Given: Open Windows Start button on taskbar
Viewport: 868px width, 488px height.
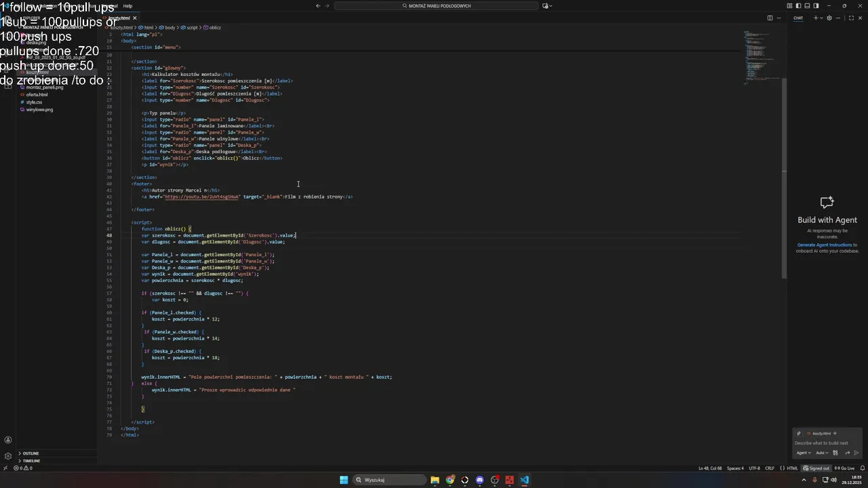Looking at the screenshot, I should pos(344,480).
